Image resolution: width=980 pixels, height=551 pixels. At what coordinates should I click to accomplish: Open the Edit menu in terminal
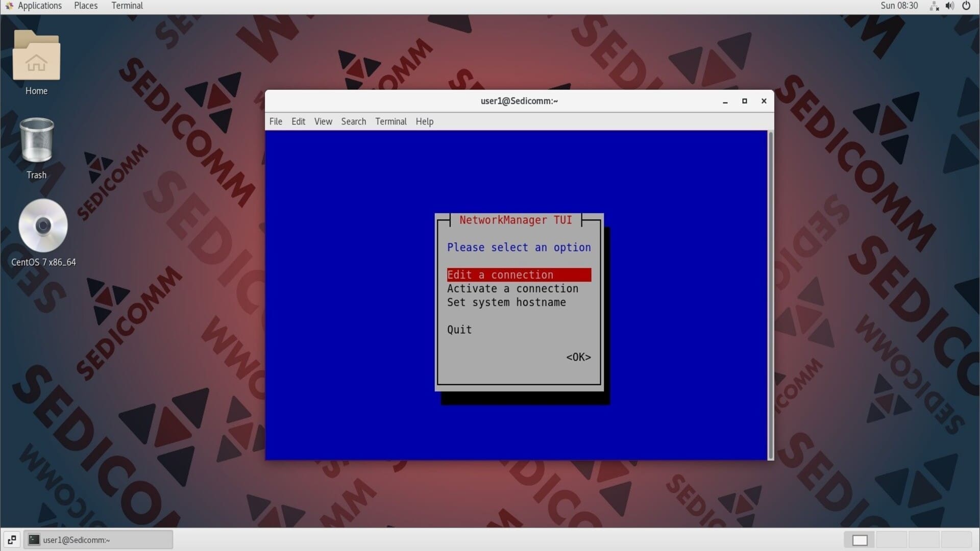pos(298,121)
